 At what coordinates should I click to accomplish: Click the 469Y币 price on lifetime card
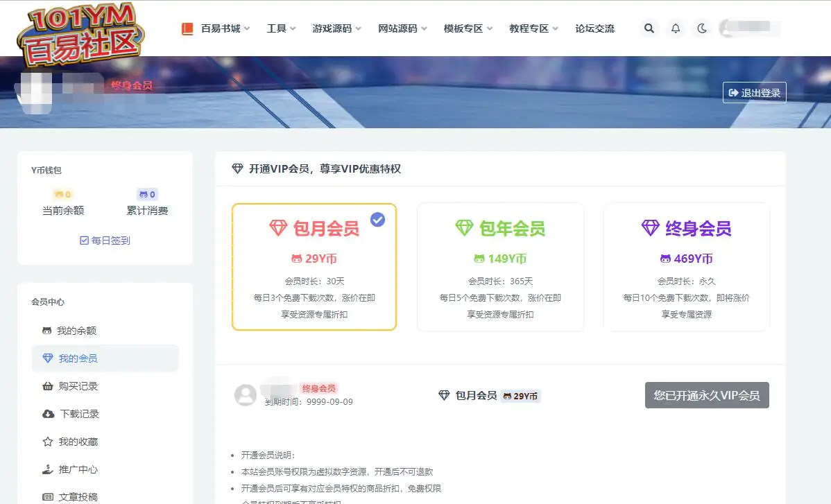tap(686, 259)
